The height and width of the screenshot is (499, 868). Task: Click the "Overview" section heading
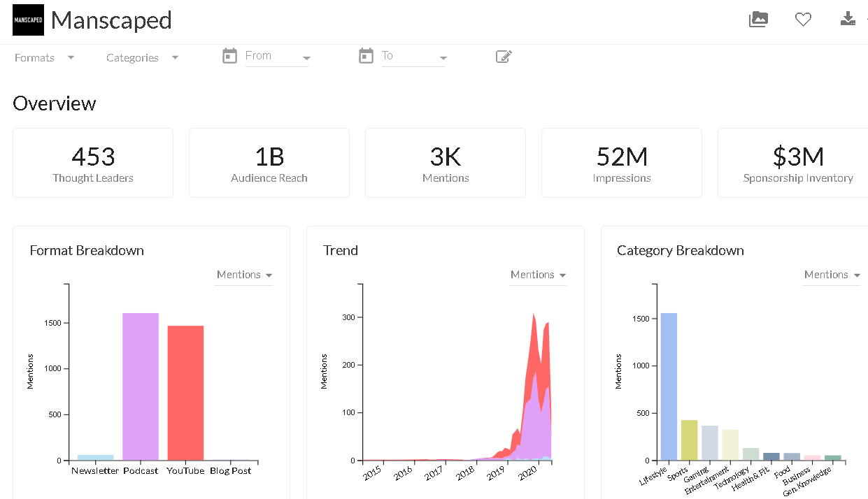pos(55,103)
